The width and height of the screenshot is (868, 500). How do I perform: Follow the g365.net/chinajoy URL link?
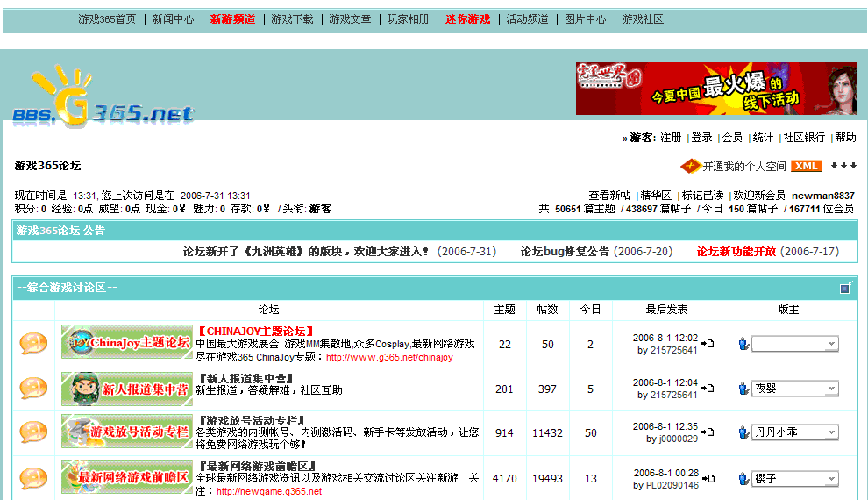tap(389, 357)
